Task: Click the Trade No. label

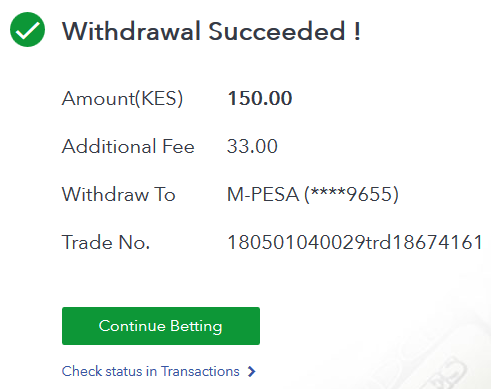Action: (x=106, y=242)
